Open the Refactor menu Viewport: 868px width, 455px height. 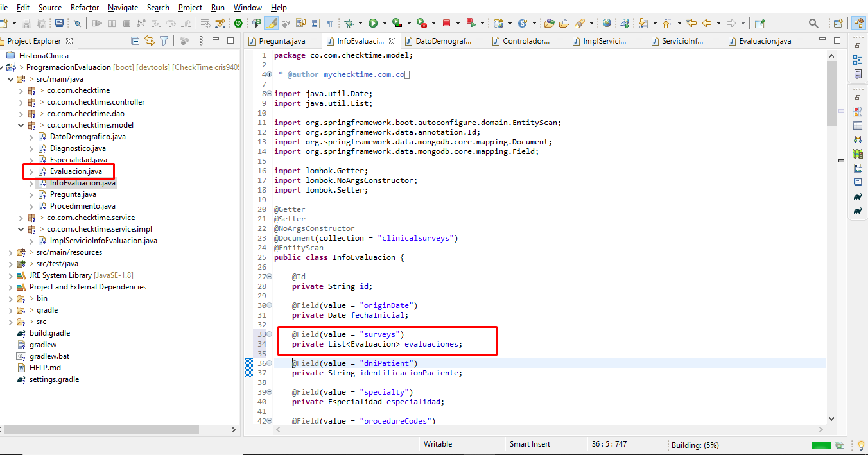point(85,8)
